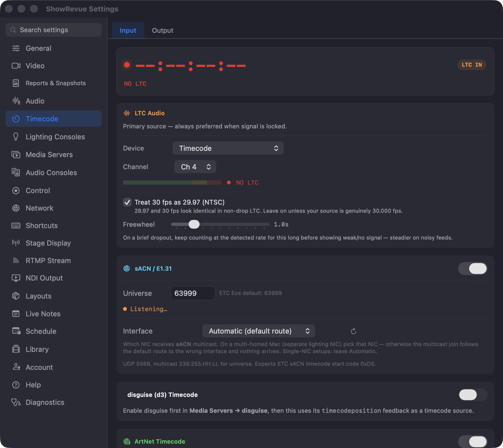The image size is (503, 448).
Task: Click the Universe number field
Action: point(193,293)
